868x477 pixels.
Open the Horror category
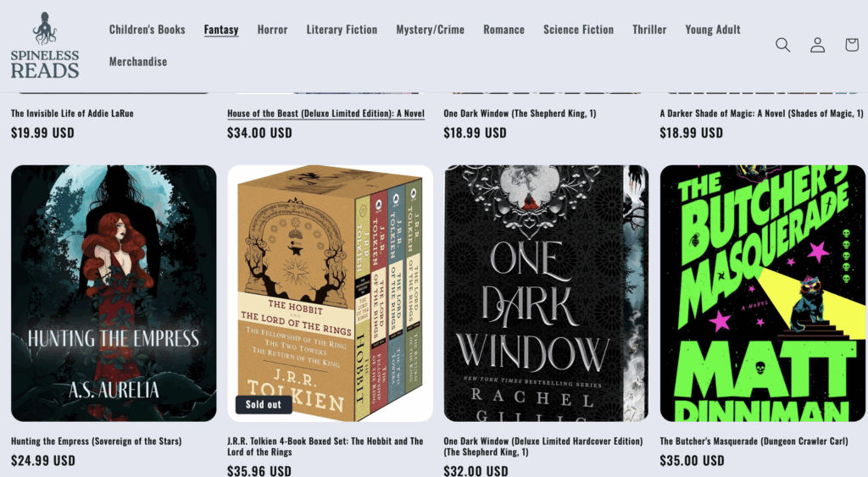point(272,30)
